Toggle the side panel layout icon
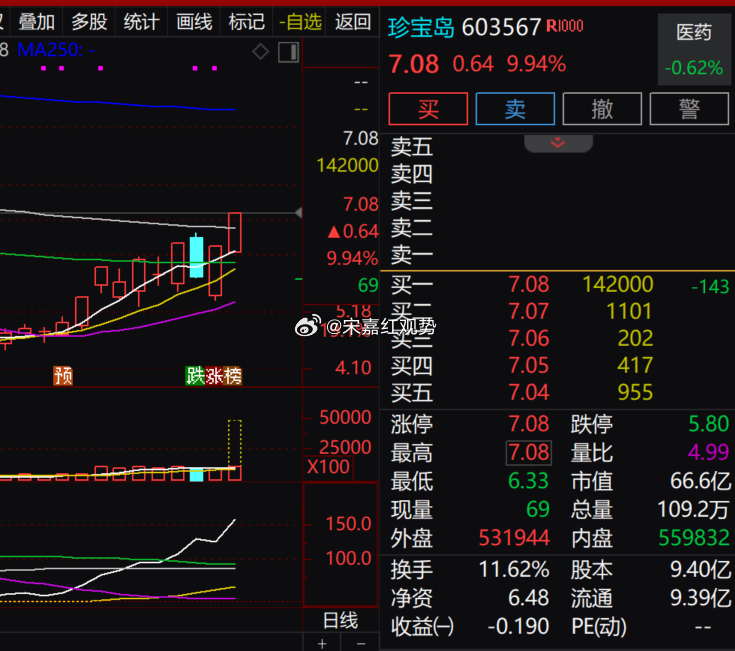Image resolution: width=735 pixels, height=651 pixels. pos(288,52)
